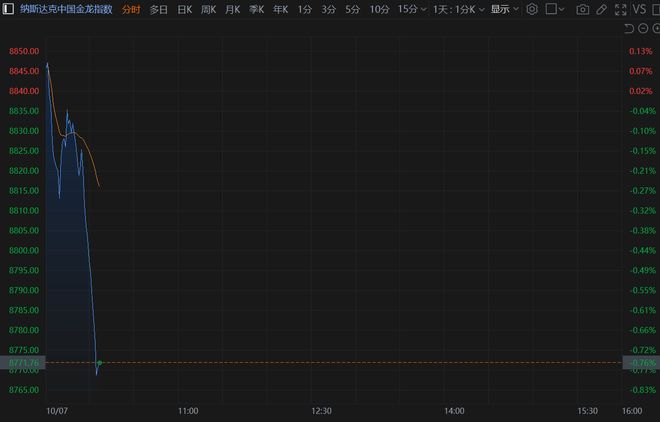660x422 pixels.
Task: Take chart screenshot with camera icon
Action: (x=583, y=9)
